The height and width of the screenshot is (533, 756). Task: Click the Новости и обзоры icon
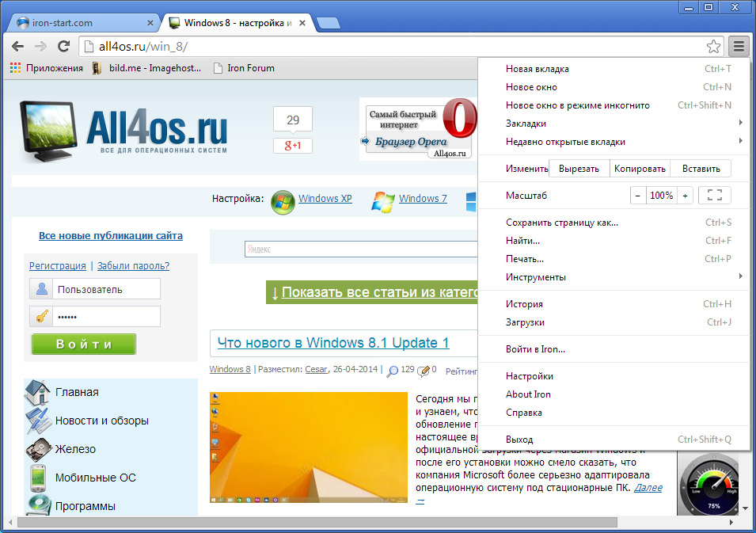[39, 421]
